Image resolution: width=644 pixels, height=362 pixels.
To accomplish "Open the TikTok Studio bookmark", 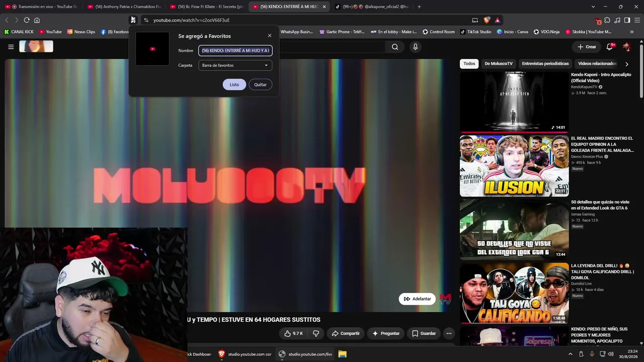I will (475, 32).
